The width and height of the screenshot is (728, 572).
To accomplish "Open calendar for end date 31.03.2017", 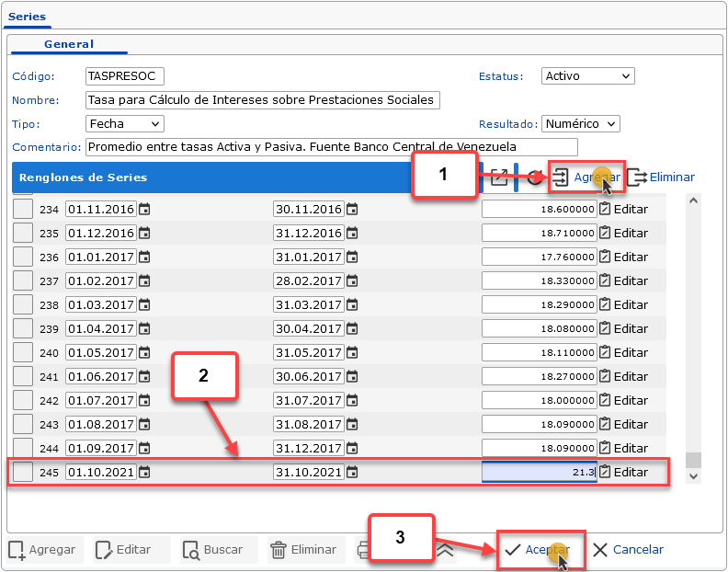I will (352, 304).
